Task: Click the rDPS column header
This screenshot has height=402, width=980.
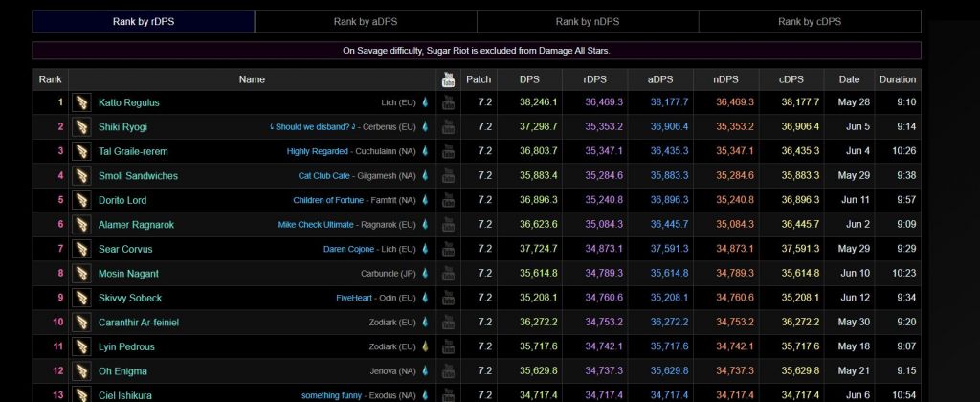Action: [x=596, y=79]
